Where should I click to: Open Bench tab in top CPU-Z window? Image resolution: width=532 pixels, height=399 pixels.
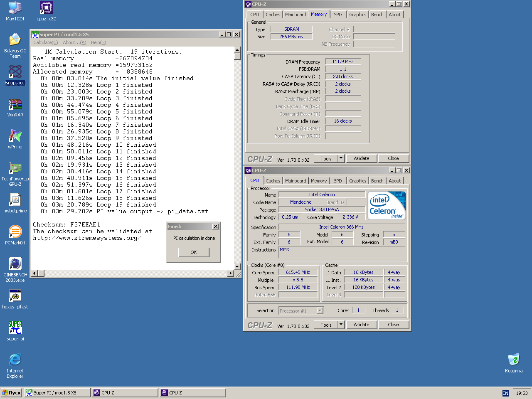point(377,15)
